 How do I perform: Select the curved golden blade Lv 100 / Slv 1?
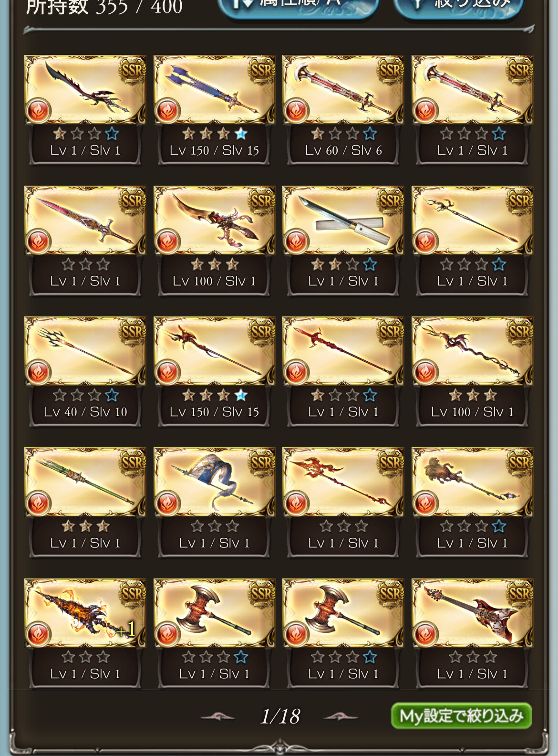pyautogui.click(x=214, y=241)
